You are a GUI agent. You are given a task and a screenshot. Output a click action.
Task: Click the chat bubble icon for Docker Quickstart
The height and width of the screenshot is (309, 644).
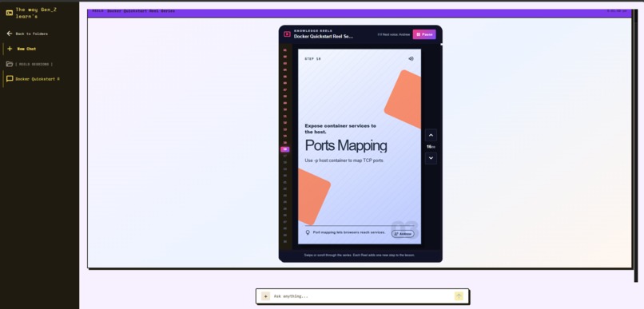pos(10,79)
